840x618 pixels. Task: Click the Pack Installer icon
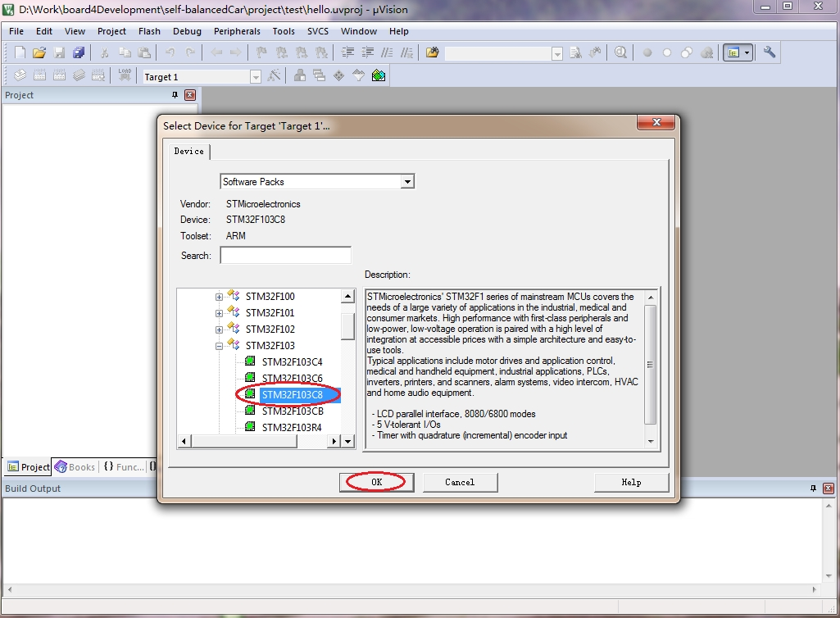coord(379,75)
